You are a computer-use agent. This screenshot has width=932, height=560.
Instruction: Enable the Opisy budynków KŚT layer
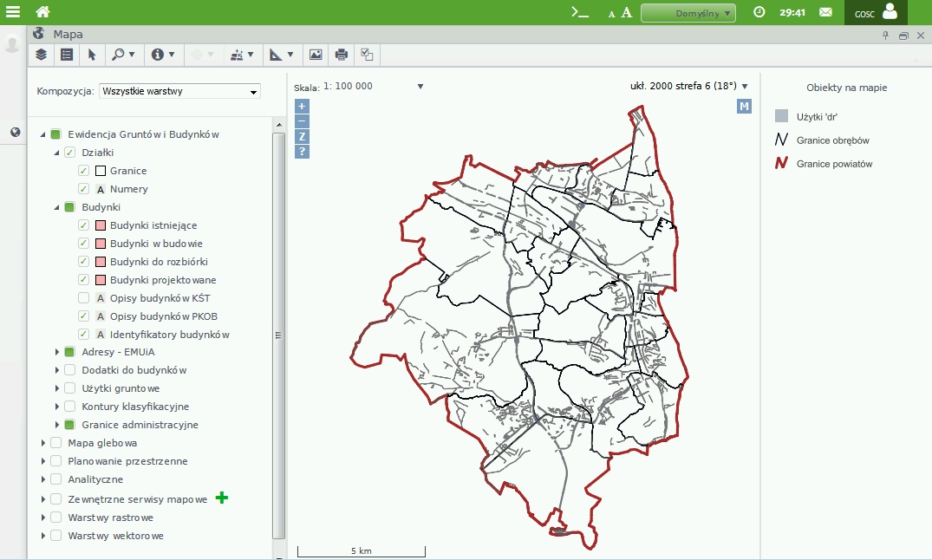click(x=83, y=298)
